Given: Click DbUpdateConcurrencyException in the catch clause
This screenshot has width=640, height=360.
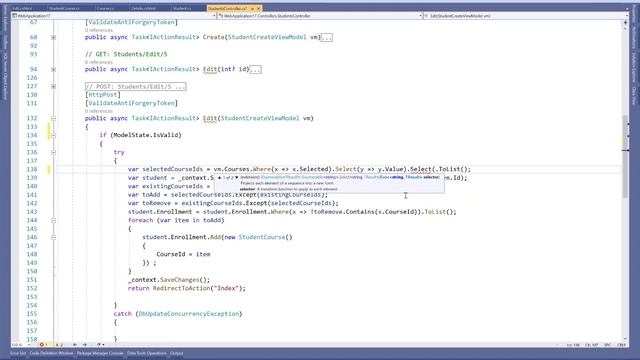Looking at the screenshot, I should click(x=189, y=314).
